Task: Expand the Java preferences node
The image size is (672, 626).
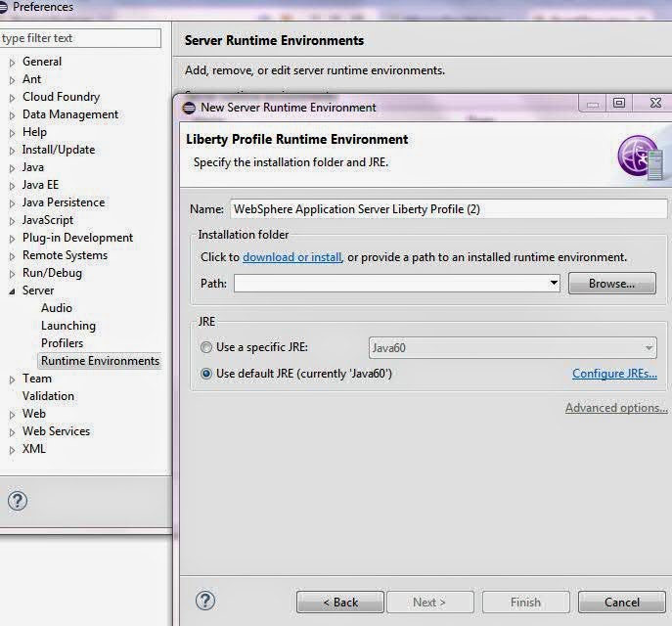Action: [x=12, y=168]
